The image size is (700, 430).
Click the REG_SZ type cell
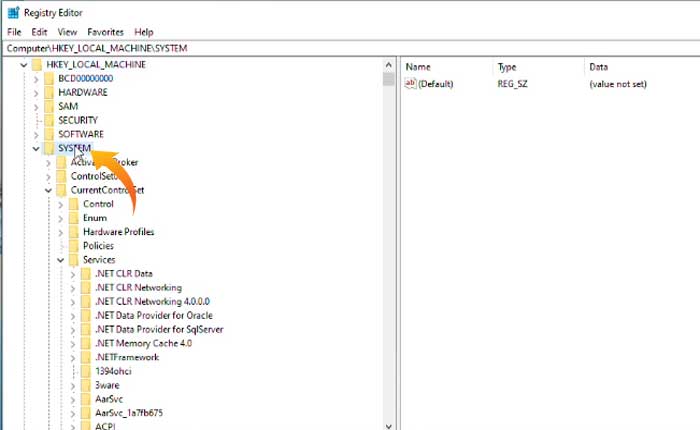point(512,84)
